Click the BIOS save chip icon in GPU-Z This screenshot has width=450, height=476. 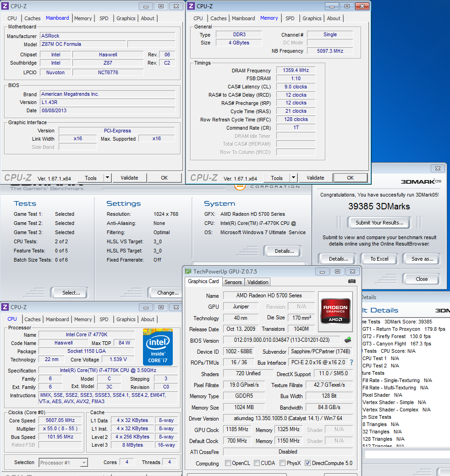(348, 340)
